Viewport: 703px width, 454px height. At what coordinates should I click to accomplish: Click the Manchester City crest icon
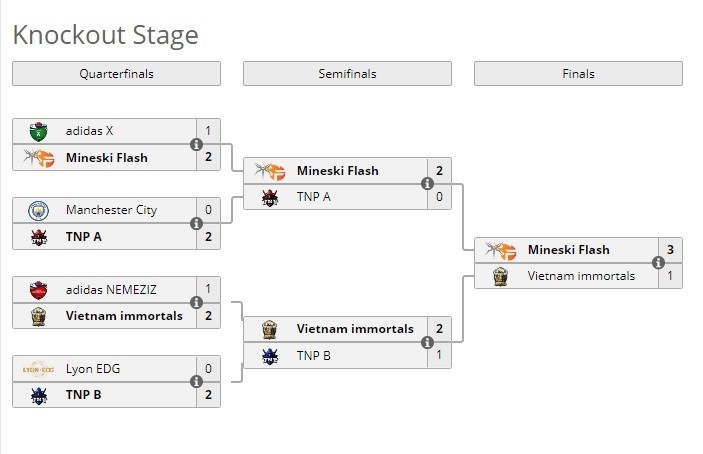[39, 210]
